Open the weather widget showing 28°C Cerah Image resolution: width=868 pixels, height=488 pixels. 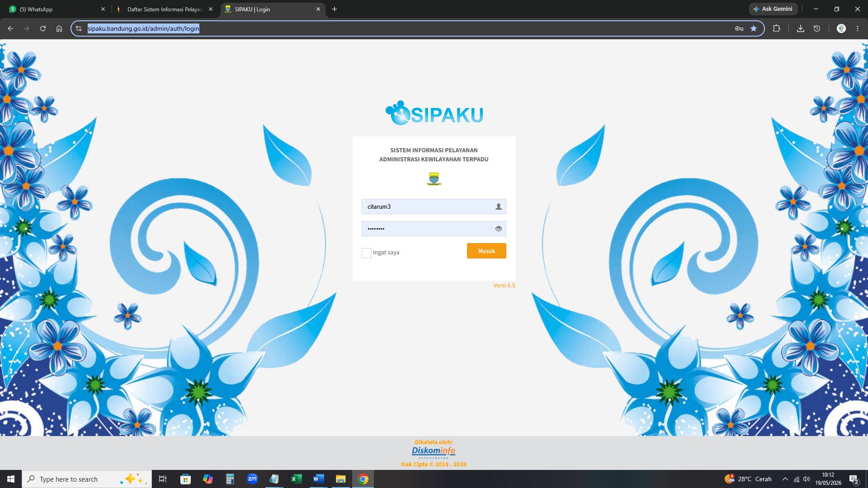click(748, 479)
